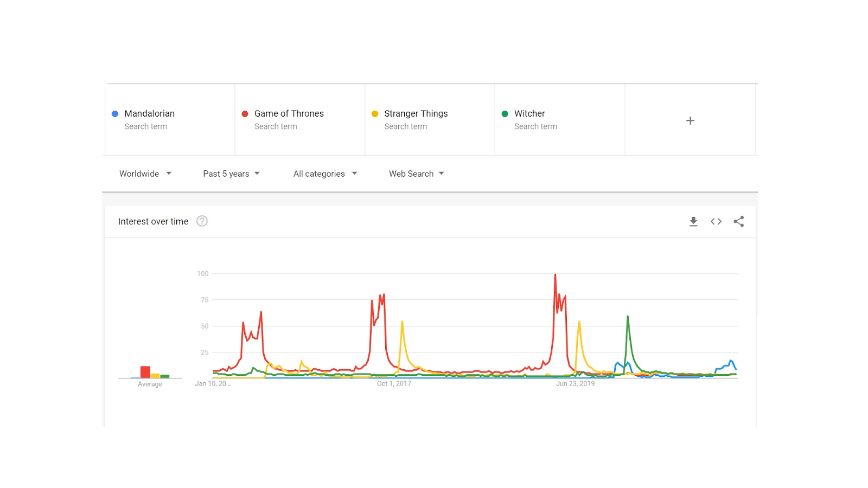Select the Witcher search term card
The height and width of the screenshot is (488, 868).
[x=560, y=119]
